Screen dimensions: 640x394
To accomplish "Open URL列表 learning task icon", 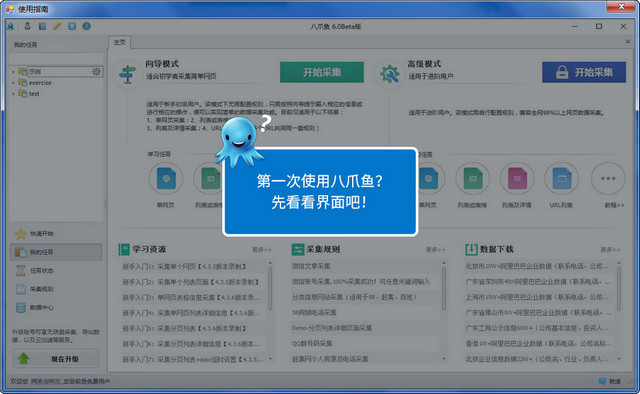I will point(561,178).
